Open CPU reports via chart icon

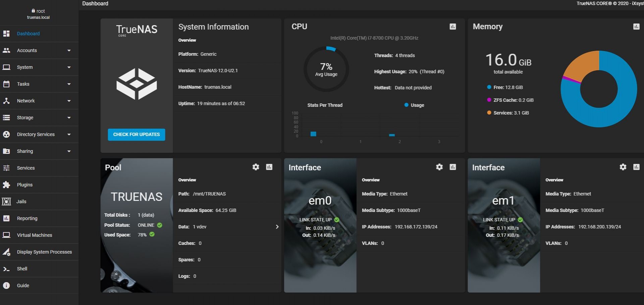[x=453, y=27]
